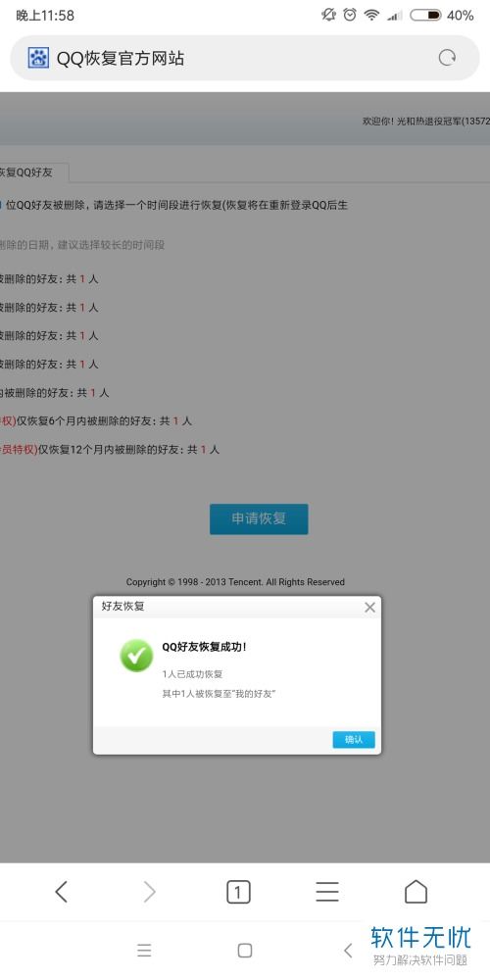The image size is (490, 980).
Task: Click the green success checkmark icon
Action: [x=136, y=656]
